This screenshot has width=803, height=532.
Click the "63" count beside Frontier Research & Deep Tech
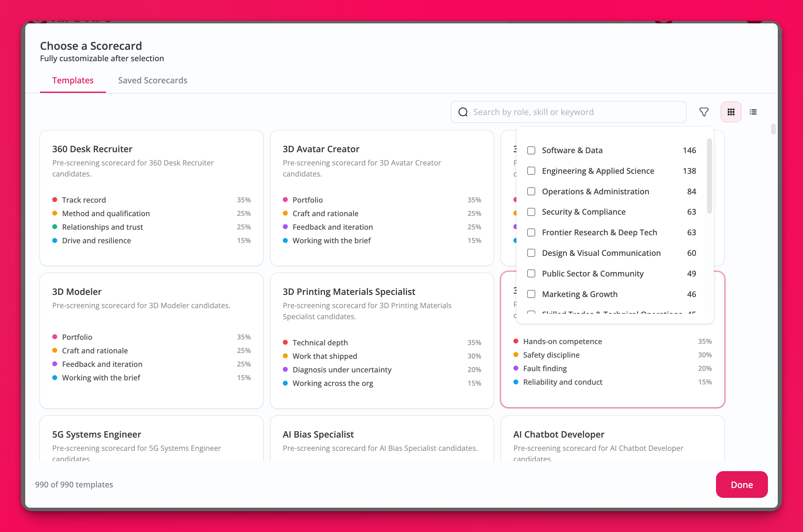coord(691,232)
